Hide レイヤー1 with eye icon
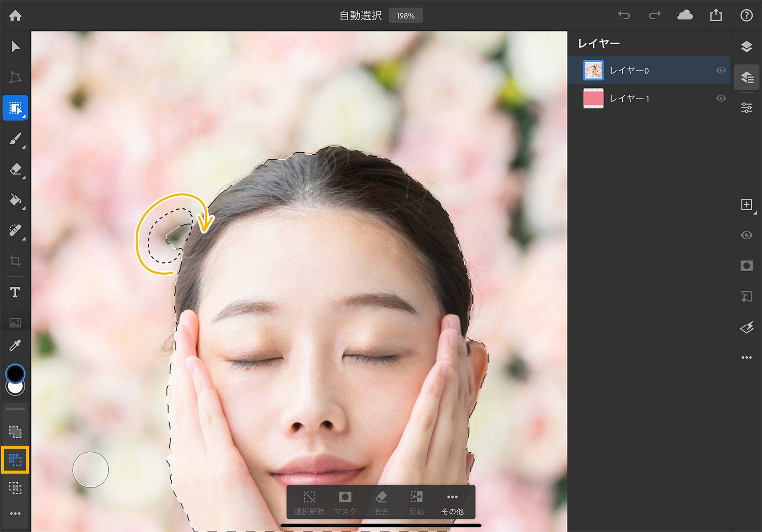Image resolution: width=762 pixels, height=532 pixels. pyautogui.click(x=721, y=98)
